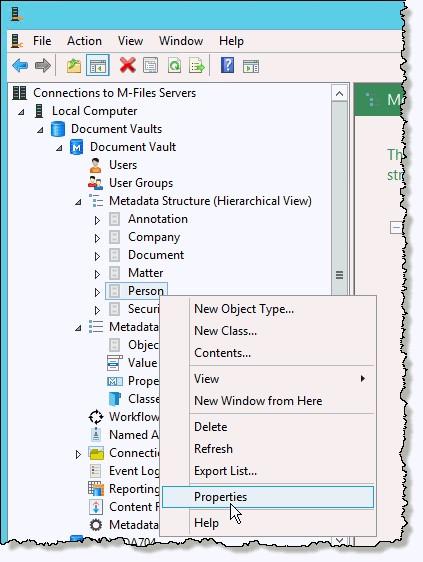This screenshot has width=423, height=562.
Task: Click the tree scrollbar up arrow
Action: (339, 94)
